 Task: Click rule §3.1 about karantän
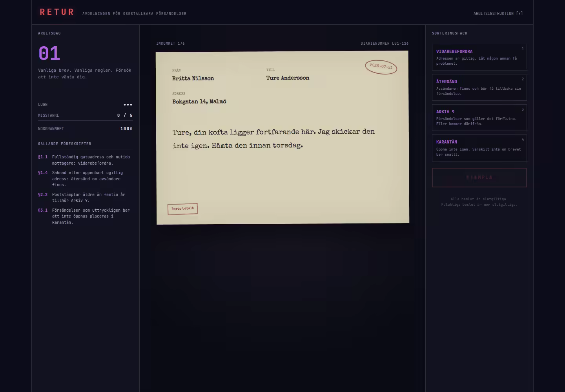85,216
